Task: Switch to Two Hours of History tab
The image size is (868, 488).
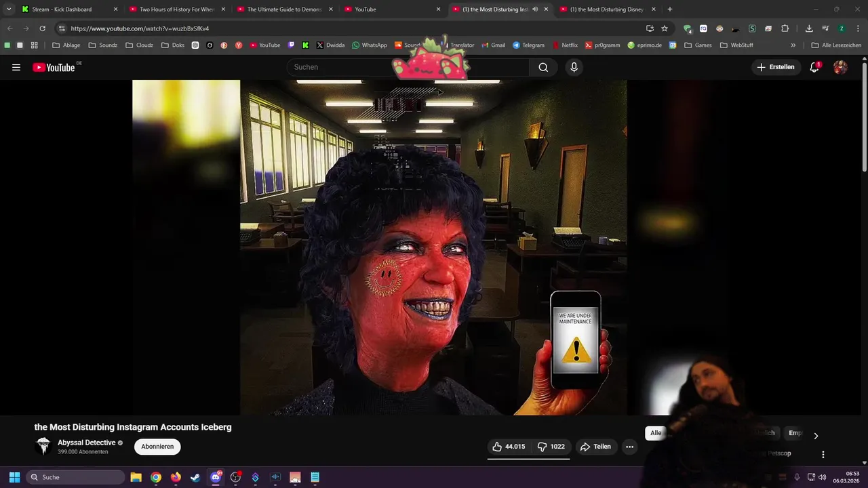Action: click(x=177, y=9)
